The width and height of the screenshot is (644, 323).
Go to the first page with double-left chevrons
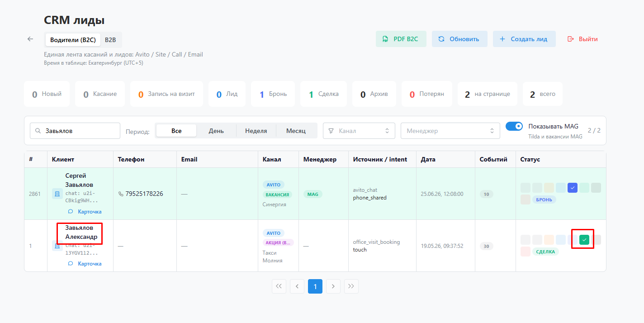point(279,286)
